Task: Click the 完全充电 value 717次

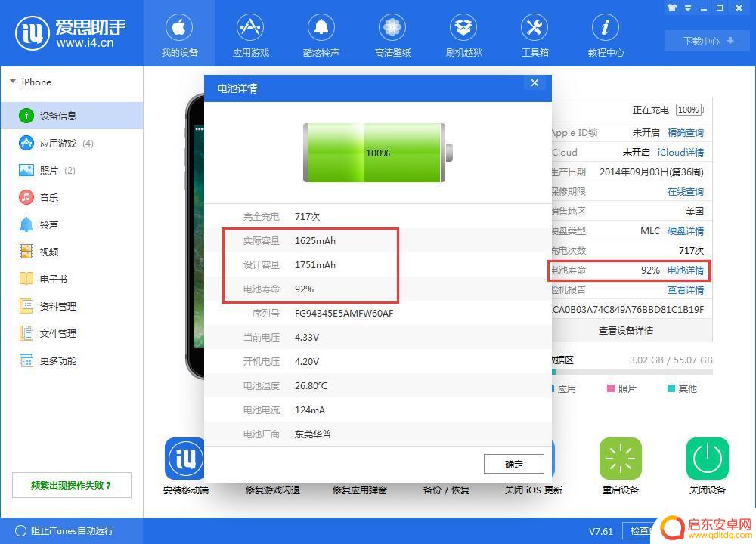Action: click(307, 216)
